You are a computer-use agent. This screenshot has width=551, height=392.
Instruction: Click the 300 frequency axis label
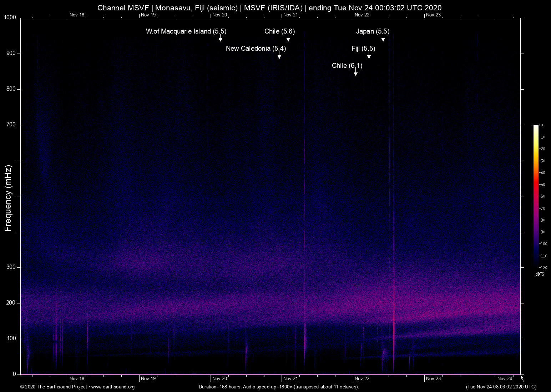click(x=11, y=267)
